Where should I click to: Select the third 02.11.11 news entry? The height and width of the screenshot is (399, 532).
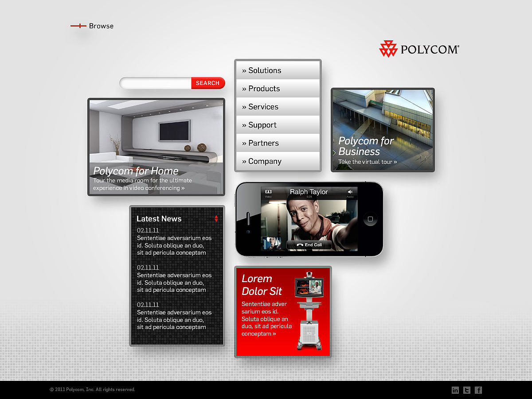point(174,316)
